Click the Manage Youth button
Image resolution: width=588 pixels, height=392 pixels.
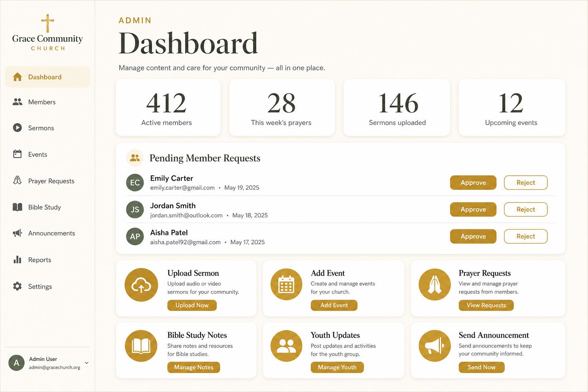tap(337, 367)
